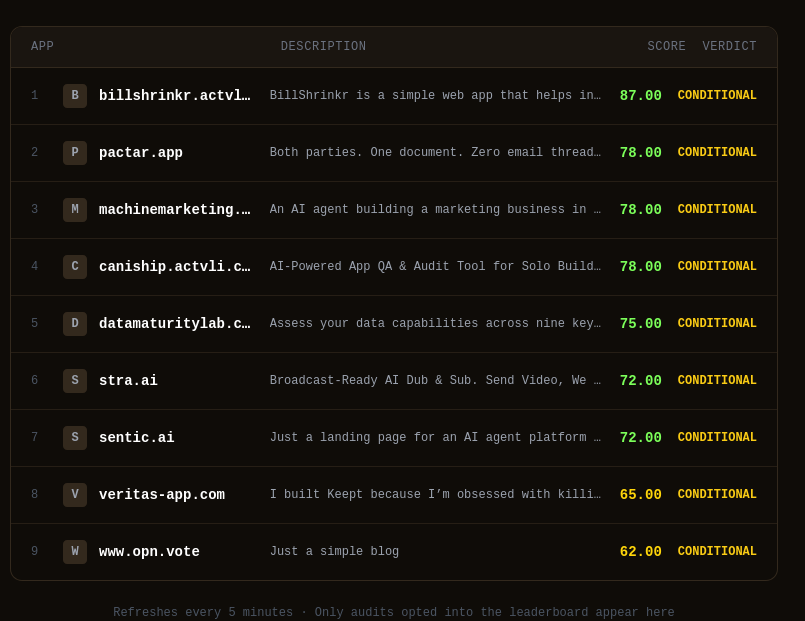Click the 78.00 score for pactar.app
This screenshot has height=621, width=805.
pyautogui.click(x=640, y=153)
